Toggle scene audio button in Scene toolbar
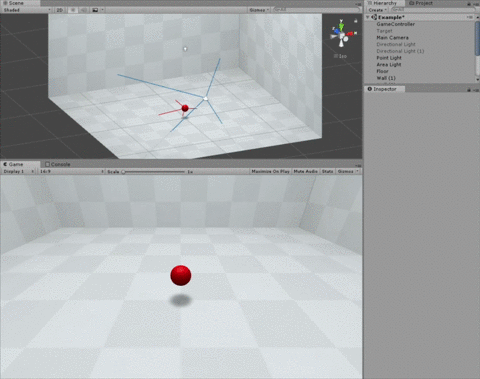The width and height of the screenshot is (480, 379). [84, 10]
